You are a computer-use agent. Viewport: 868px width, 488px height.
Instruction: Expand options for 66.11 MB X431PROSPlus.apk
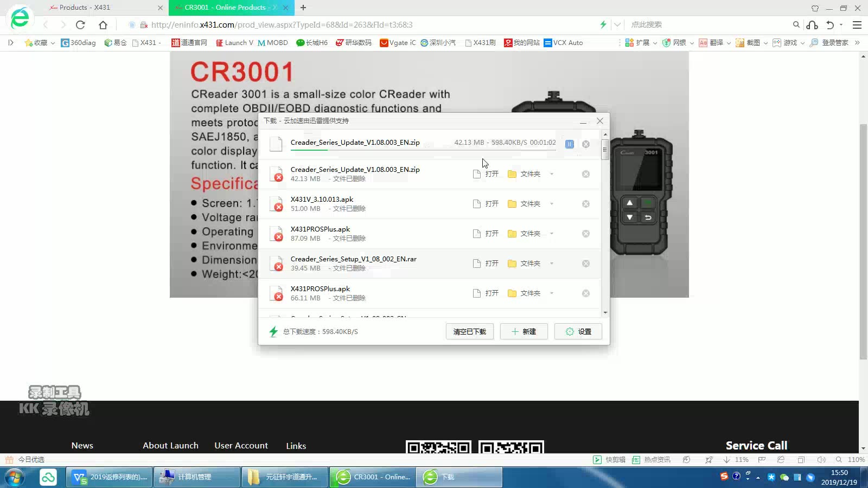pos(552,293)
